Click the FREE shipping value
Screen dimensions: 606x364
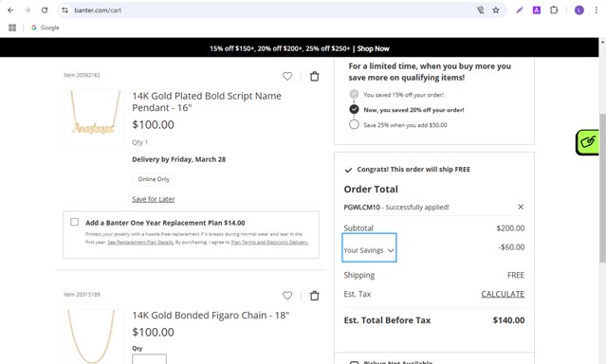click(516, 275)
